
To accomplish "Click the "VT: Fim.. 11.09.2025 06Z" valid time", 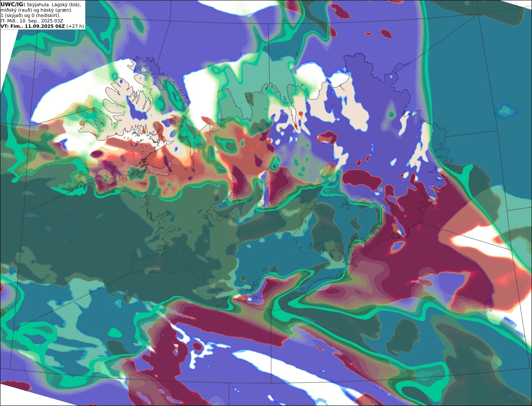I will pyautogui.click(x=33, y=26).
